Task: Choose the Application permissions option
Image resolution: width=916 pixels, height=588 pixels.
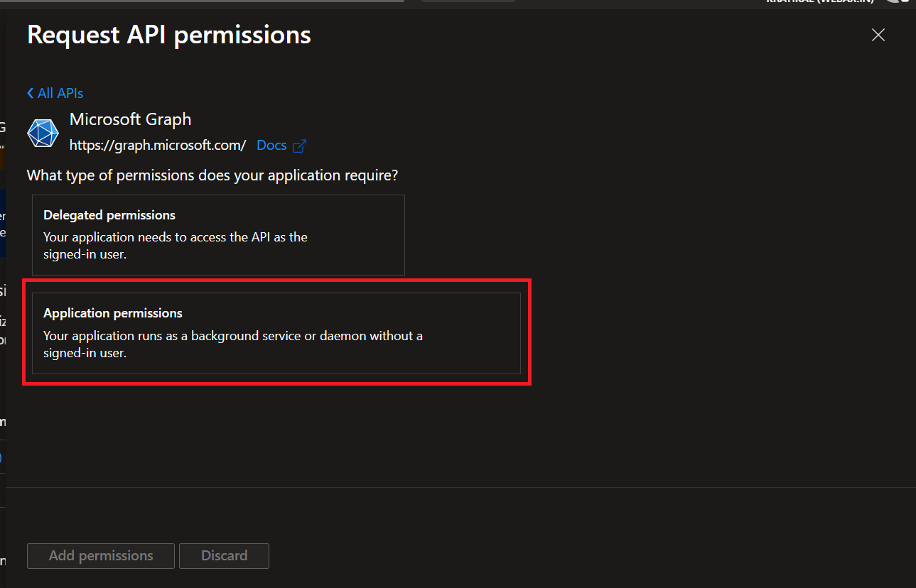Action: 276,333
